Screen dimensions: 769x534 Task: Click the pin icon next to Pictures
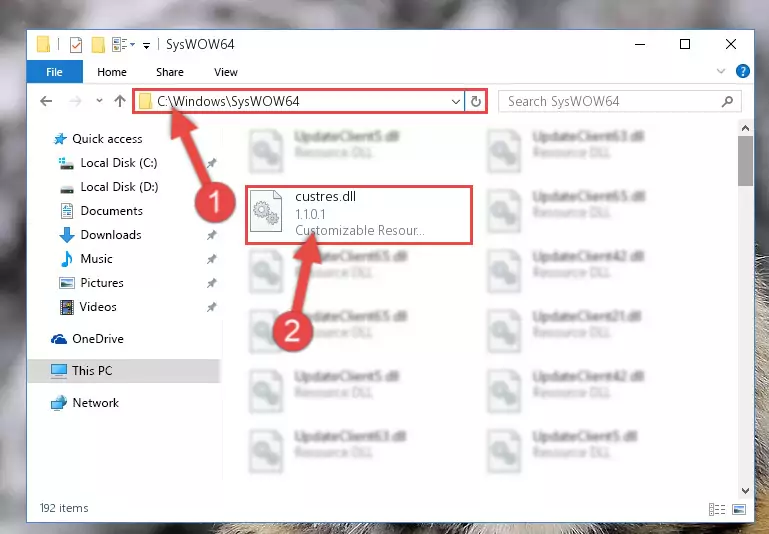[211, 283]
